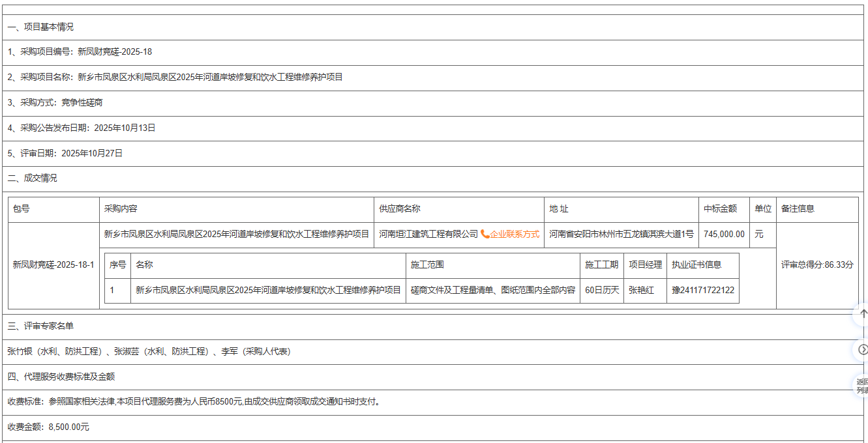Click the 供应商名称 column header
This screenshot has height=443, width=868.
coord(400,209)
